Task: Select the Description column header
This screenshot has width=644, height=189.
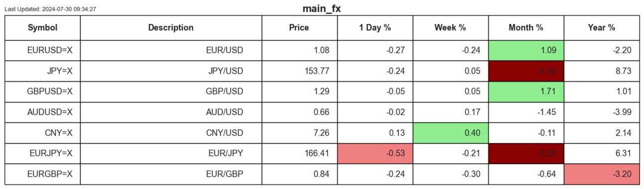Action: 171,28
